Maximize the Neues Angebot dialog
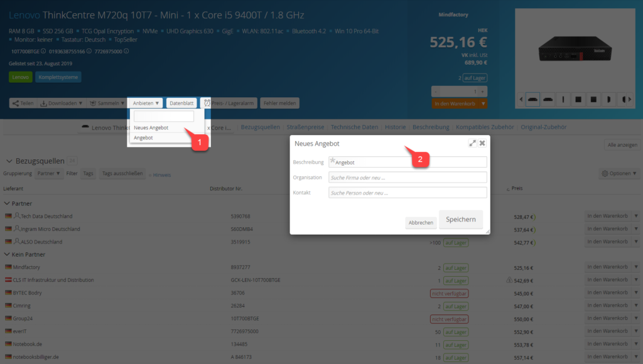The width and height of the screenshot is (643, 364). tap(472, 143)
